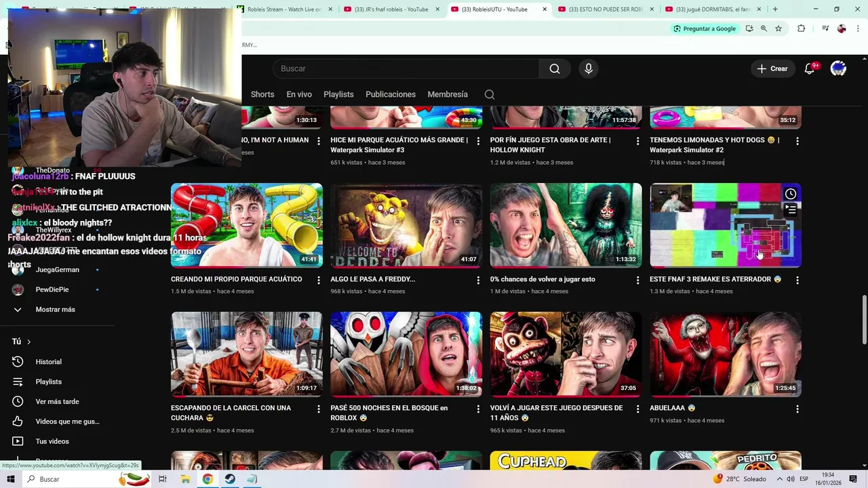Open Steam from the Windows taskbar
This screenshot has width=868, height=488.
tap(230, 479)
